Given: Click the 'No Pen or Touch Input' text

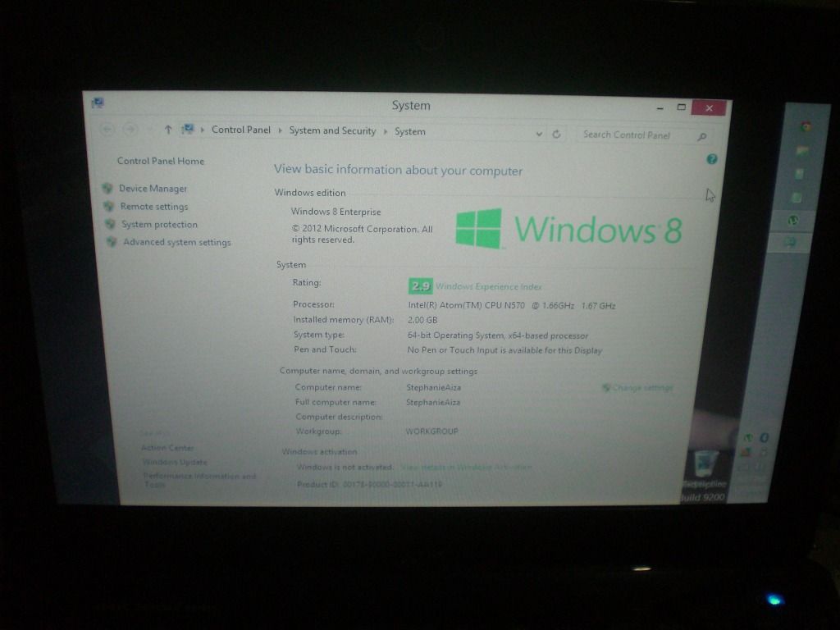Looking at the screenshot, I should pyautogui.click(x=504, y=350).
